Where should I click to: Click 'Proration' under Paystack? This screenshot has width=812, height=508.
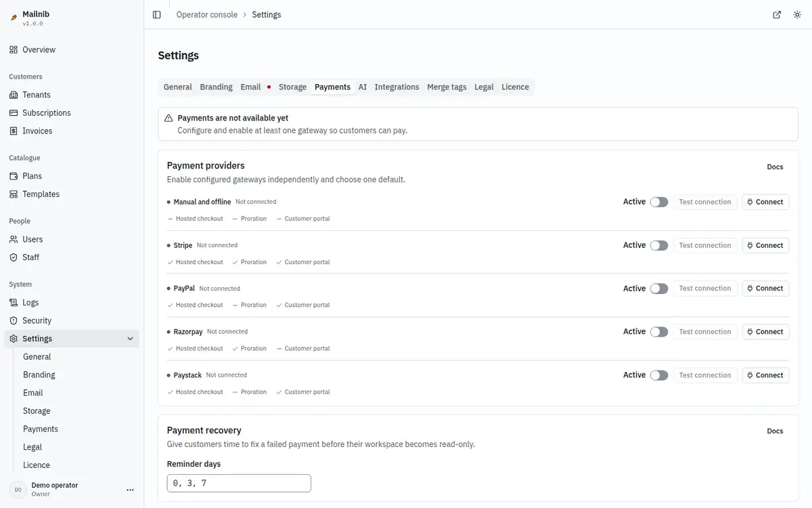[x=254, y=391]
